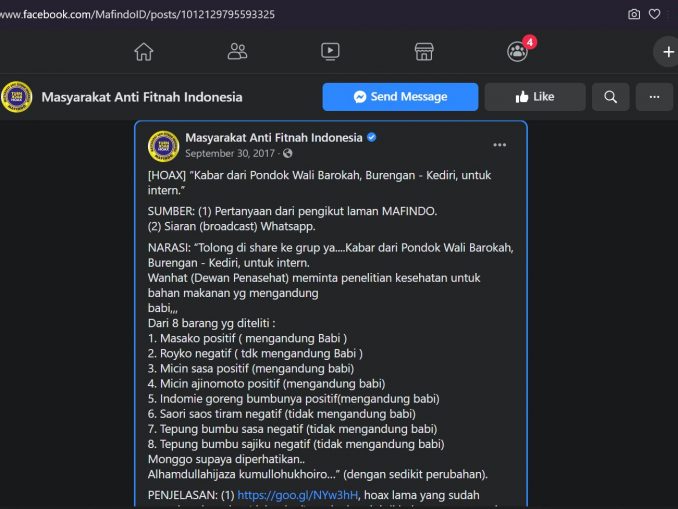678x509 pixels.
Task: Go to Facebook Home icon
Action: [x=144, y=52]
